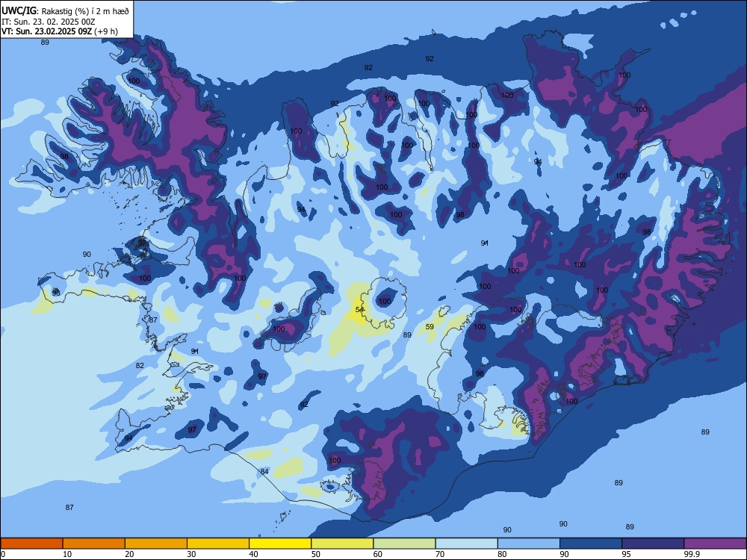Select the dark indigo 95–99.9 legend swatch
Screen dimensions: 747x560
pos(653,544)
